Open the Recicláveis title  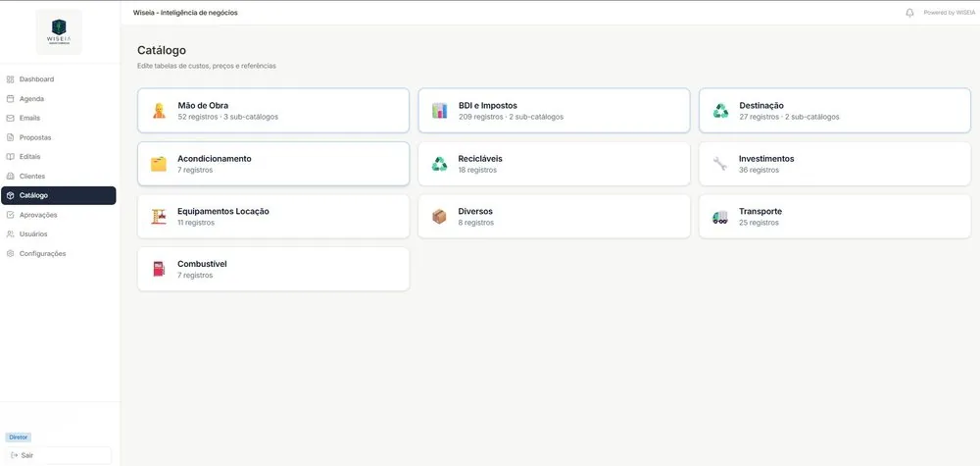[x=480, y=159]
